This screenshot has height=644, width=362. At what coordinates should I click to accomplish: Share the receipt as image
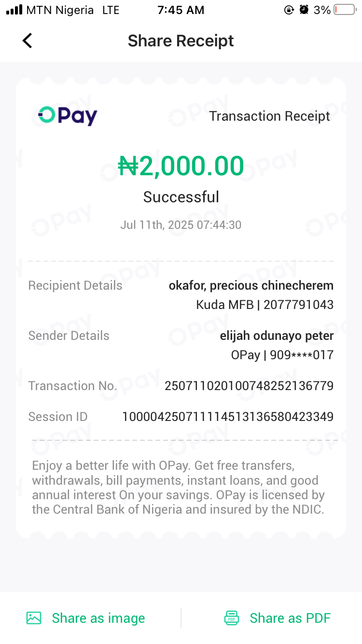click(x=98, y=618)
